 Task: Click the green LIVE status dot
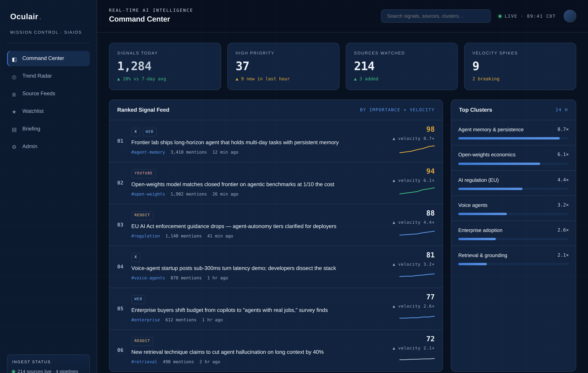[500, 16]
